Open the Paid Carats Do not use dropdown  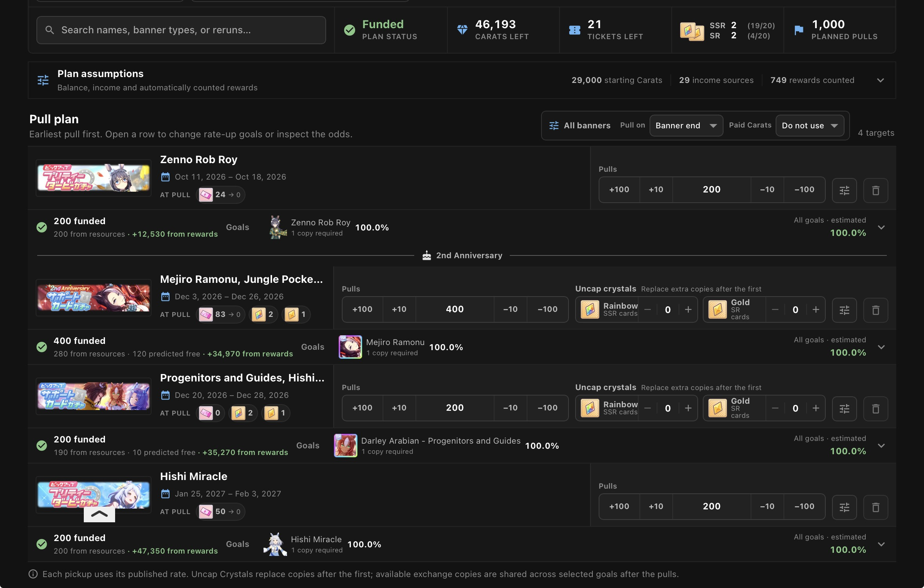click(810, 126)
